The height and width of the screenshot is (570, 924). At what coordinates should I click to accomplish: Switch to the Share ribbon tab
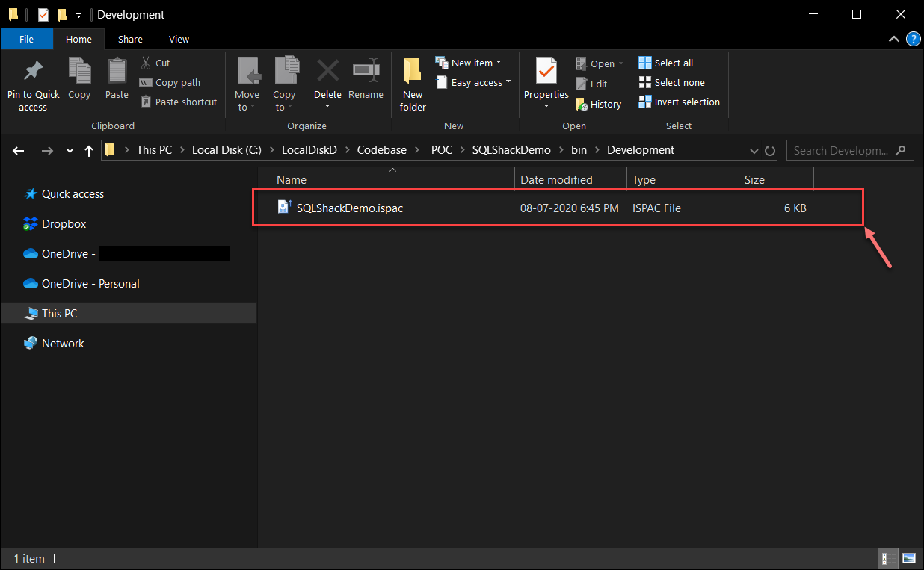pyautogui.click(x=130, y=40)
